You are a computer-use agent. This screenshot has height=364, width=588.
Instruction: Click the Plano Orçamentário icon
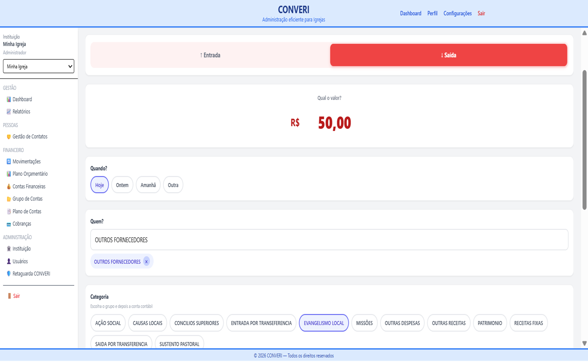[x=9, y=174]
